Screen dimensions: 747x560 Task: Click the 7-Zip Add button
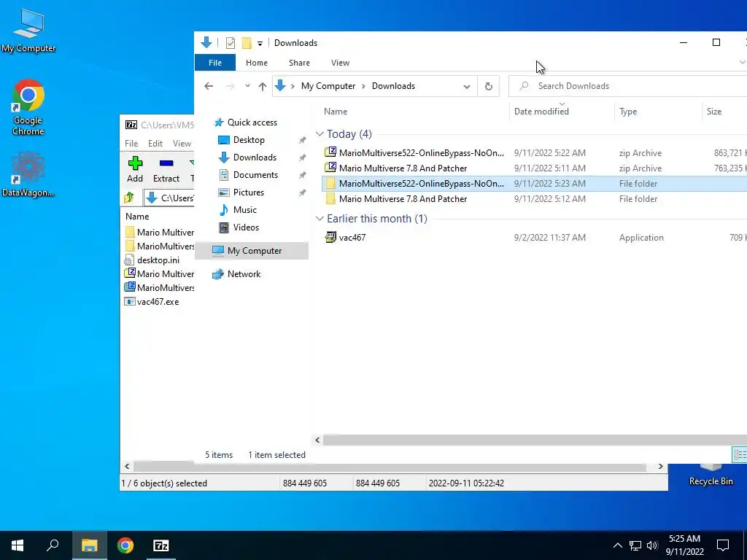tap(135, 169)
